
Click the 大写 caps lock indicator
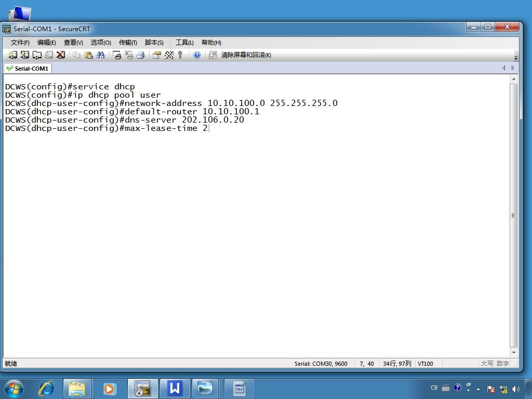click(487, 363)
